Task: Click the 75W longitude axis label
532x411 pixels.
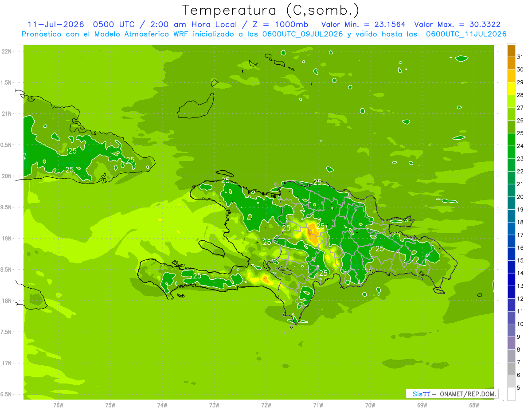Action: click(110, 405)
